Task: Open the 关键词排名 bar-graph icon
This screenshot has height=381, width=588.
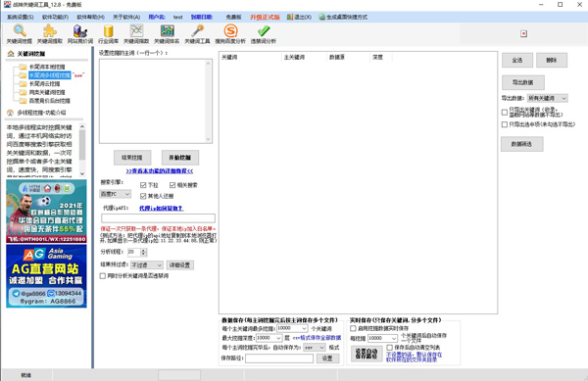Action: point(167,30)
